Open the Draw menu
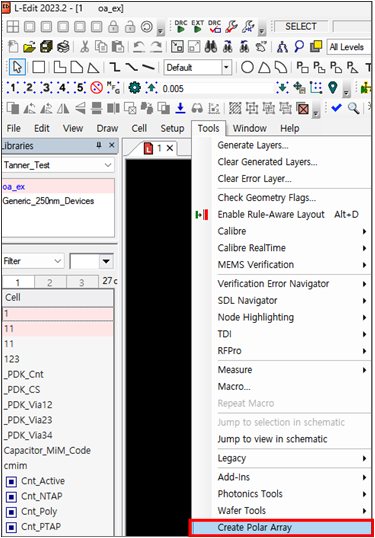375x538 pixels. [x=107, y=128]
